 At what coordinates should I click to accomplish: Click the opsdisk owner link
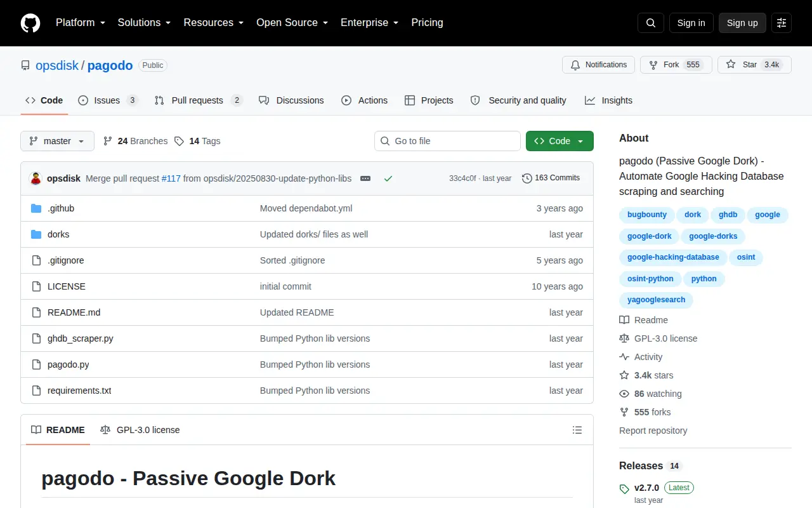[57, 65]
